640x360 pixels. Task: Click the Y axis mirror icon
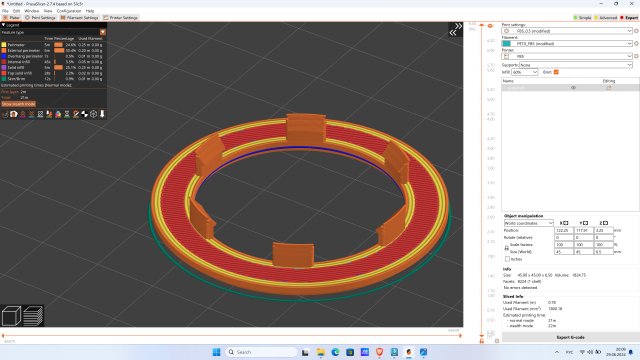[586, 223]
